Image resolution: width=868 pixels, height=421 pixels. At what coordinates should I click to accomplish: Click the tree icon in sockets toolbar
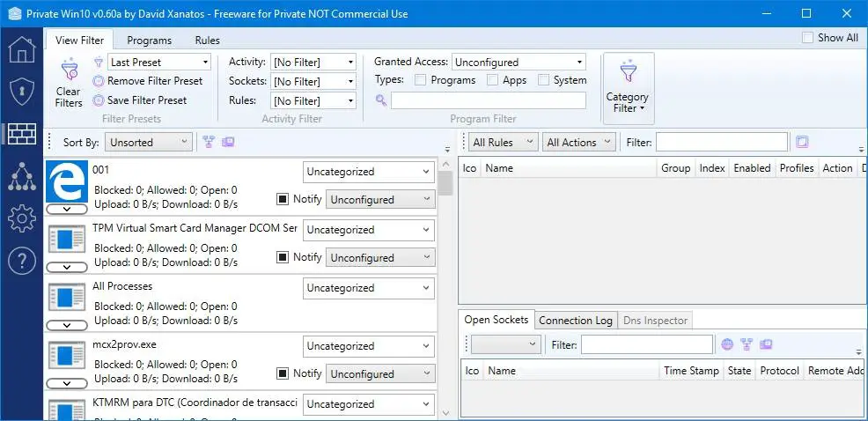[747, 344]
